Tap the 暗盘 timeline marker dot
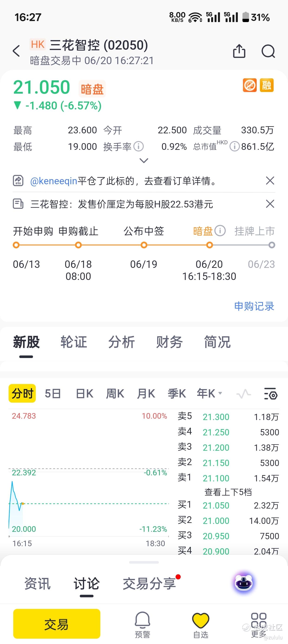This screenshot has height=644, width=288. 209,245
